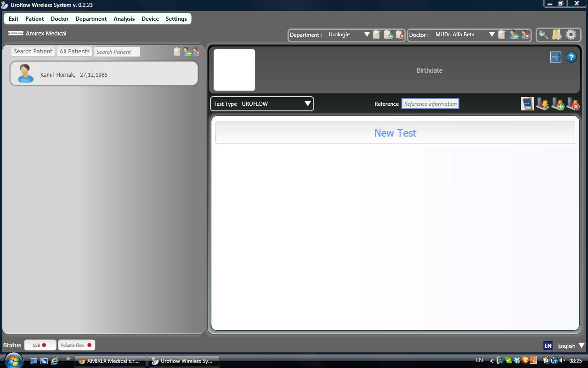This screenshot has width=588, height=368.
Task: Expand the Doctor dropdown
Action: pos(492,34)
